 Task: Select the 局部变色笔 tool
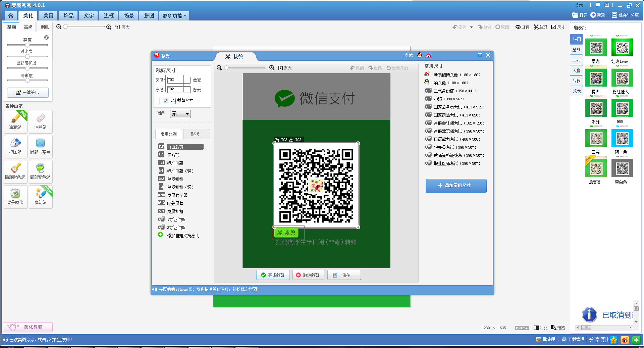41,171
